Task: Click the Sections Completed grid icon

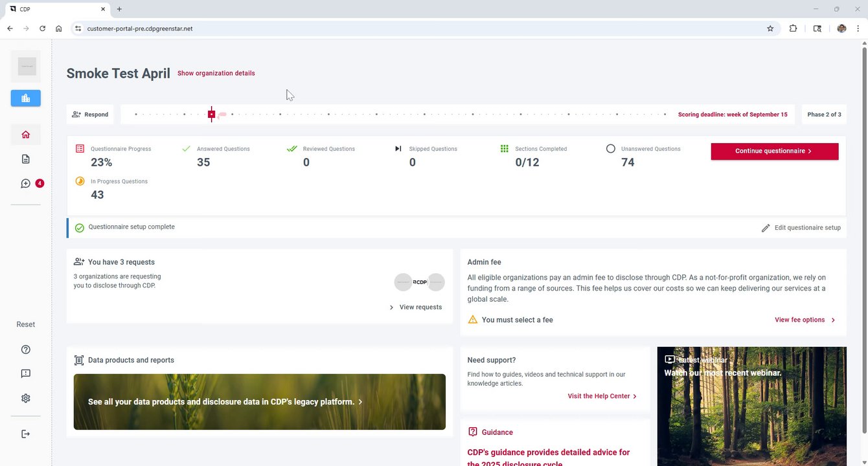Action: [x=505, y=149]
